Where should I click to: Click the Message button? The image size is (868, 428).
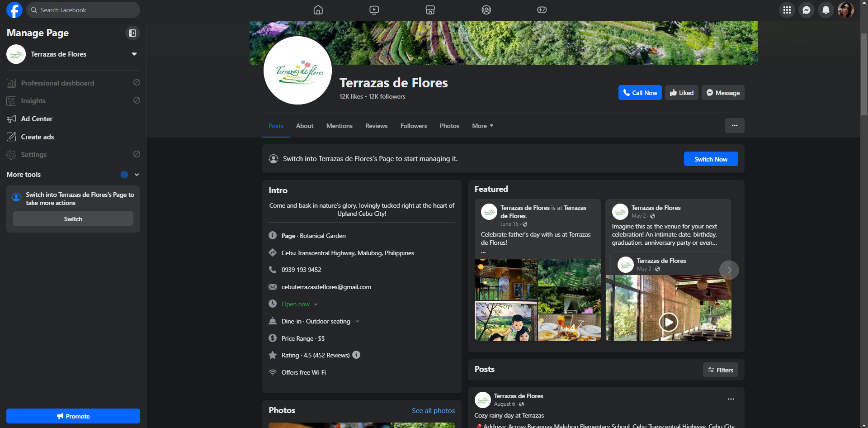[x=723, y=93]
